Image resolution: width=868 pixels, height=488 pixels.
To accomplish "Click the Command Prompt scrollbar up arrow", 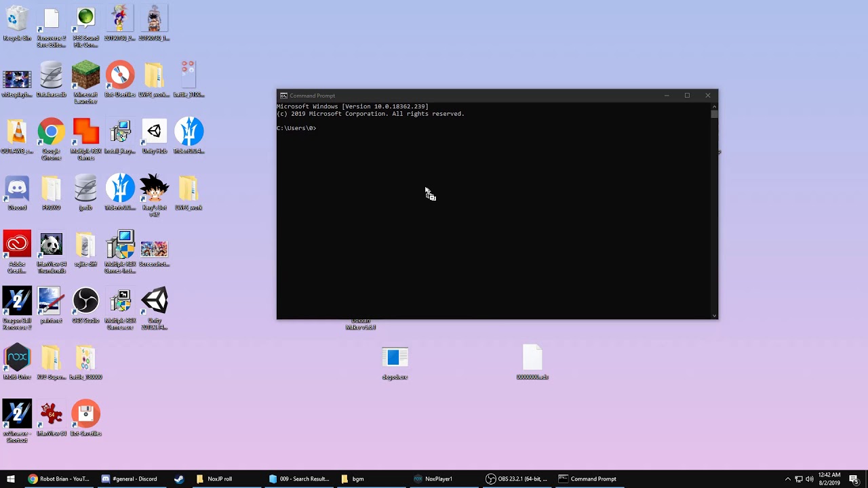I will [x=714, y=106].
